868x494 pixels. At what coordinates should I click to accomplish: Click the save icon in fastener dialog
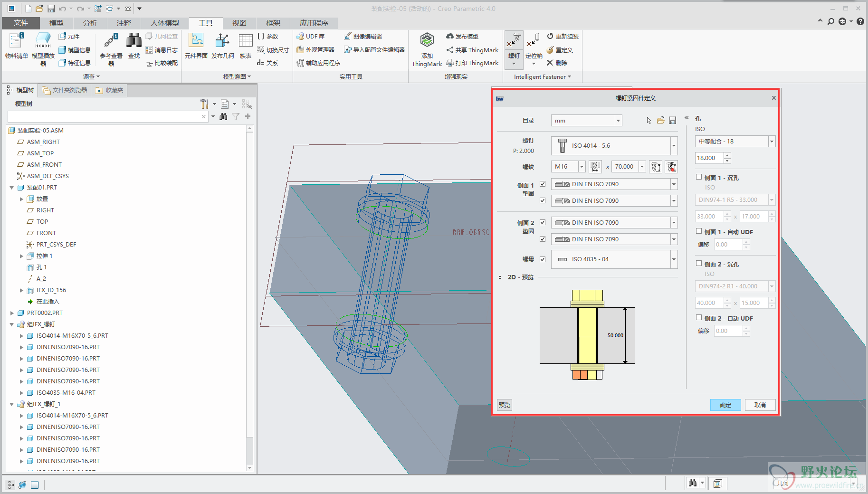click(x=673, y=120)
